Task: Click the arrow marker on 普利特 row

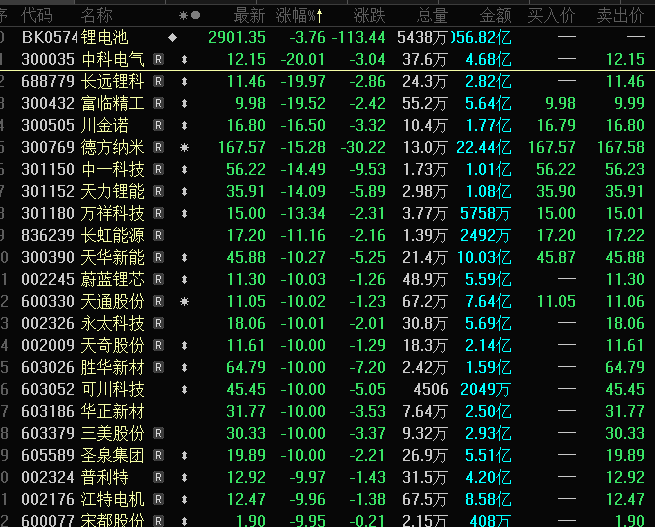Action: (184, 478)
